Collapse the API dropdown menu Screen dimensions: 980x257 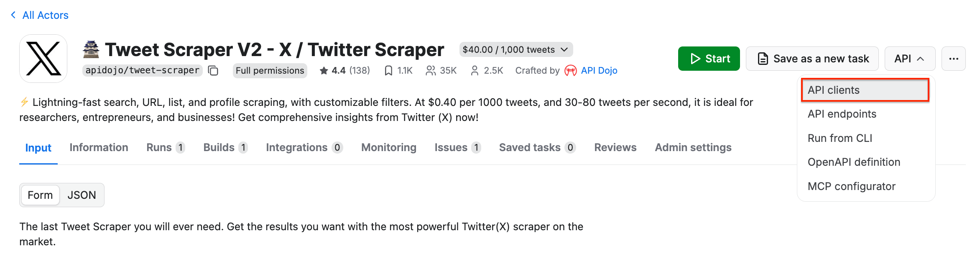(x=909, y=59)
